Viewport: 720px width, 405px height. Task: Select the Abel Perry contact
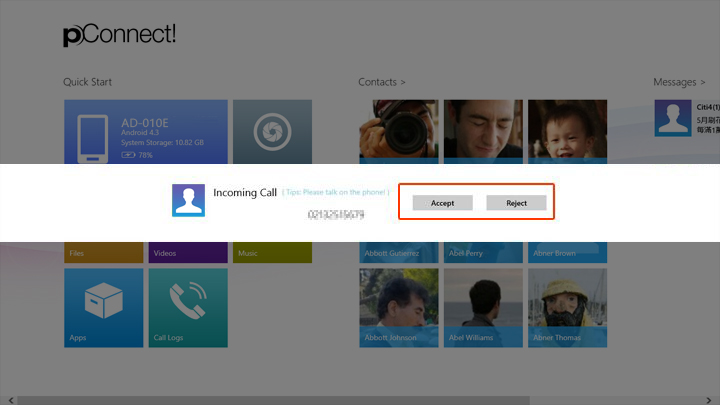(x=483, y=252)
